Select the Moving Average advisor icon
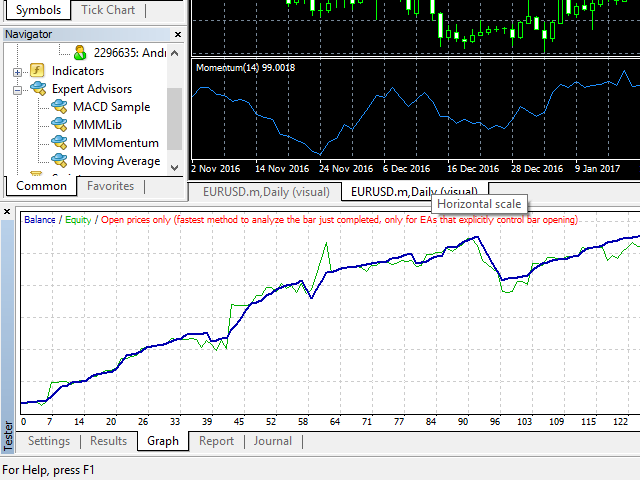This screenshot has width=640, height=480. coord(59,161)
